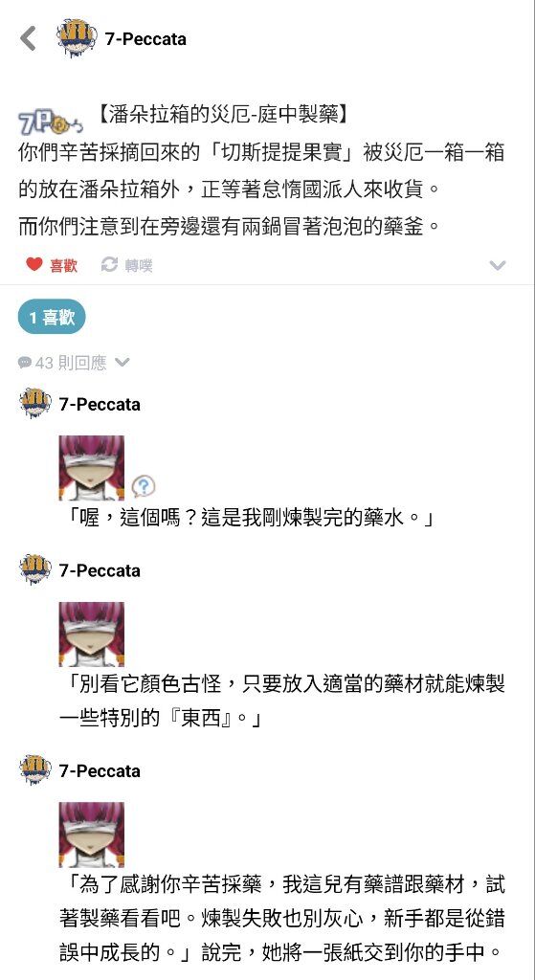The height and width of the screenshot is (980, 535).
Task: Like the post with heart icon
Action: [34, 264]
